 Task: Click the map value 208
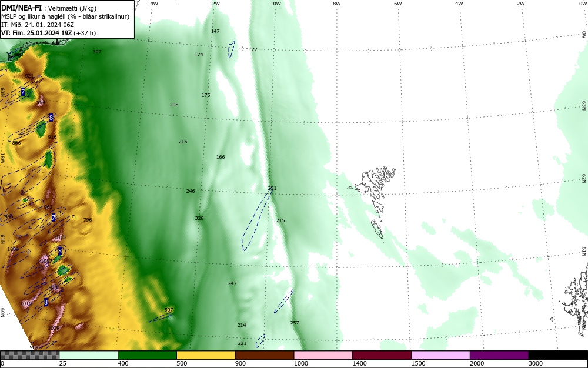(174, 105)
